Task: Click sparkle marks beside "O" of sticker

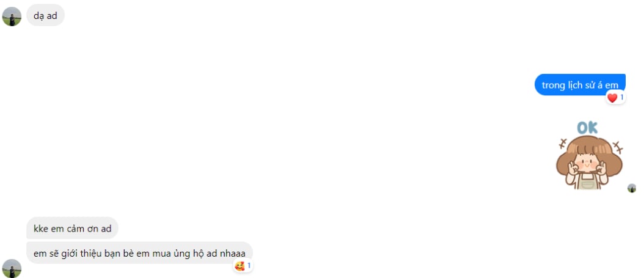Action: click(x=563, y=143)
